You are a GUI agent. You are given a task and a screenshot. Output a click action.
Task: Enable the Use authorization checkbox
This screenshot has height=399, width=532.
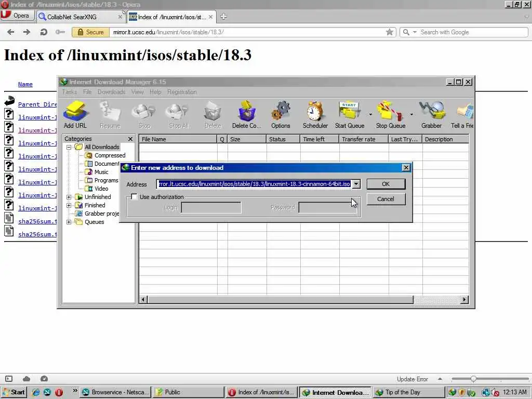click(135, 197)
